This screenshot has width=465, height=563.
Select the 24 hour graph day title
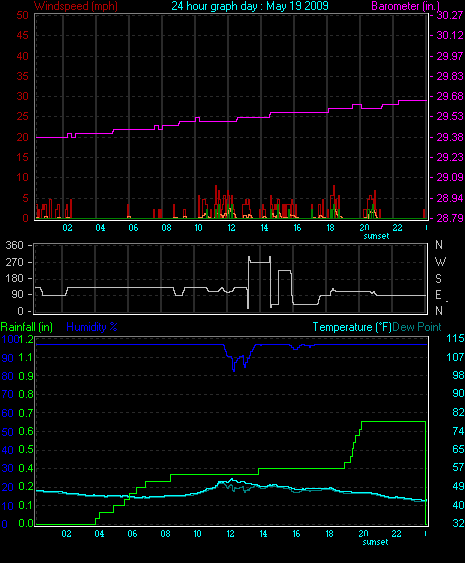click(250, 6)
